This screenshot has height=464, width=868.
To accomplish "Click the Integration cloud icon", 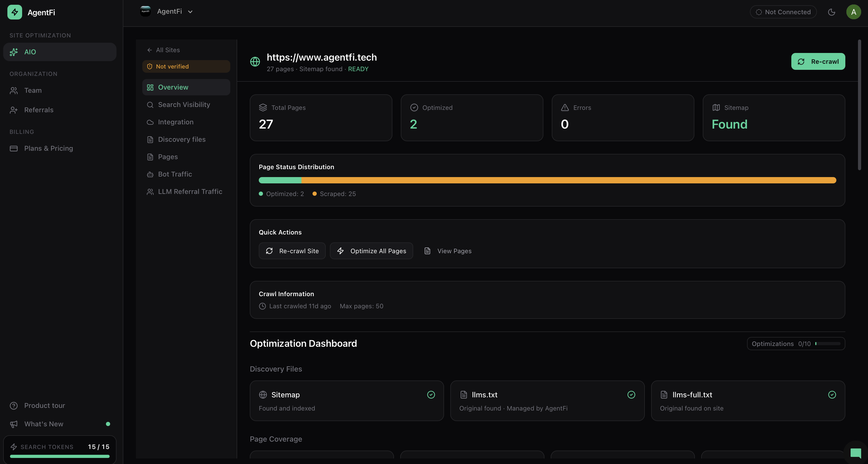I will [150, 122].
